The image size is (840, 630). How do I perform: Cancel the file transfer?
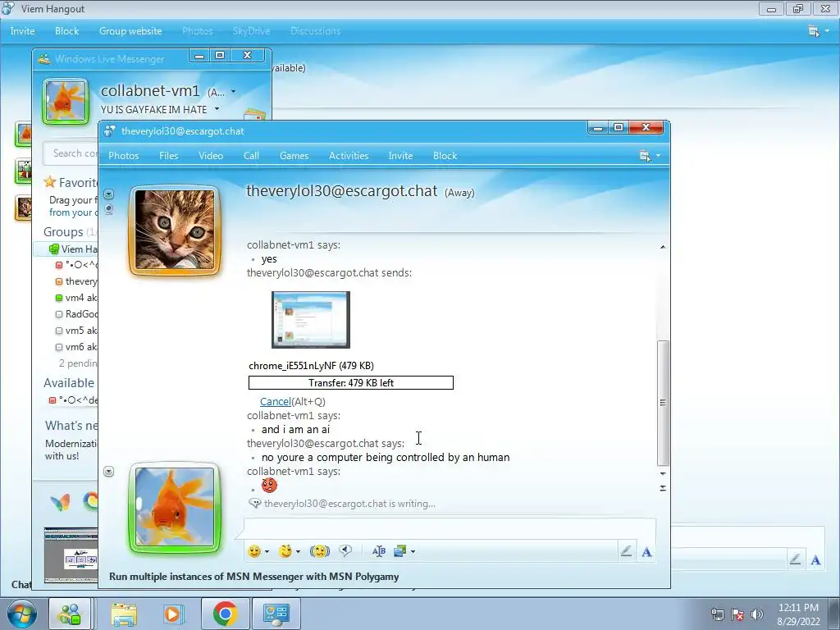coord(276,401)
